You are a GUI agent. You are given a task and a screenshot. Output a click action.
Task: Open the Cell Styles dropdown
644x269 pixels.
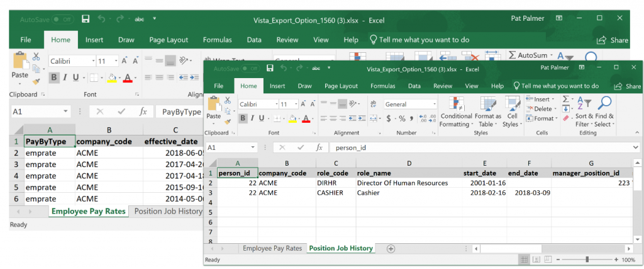pos(512,113)
